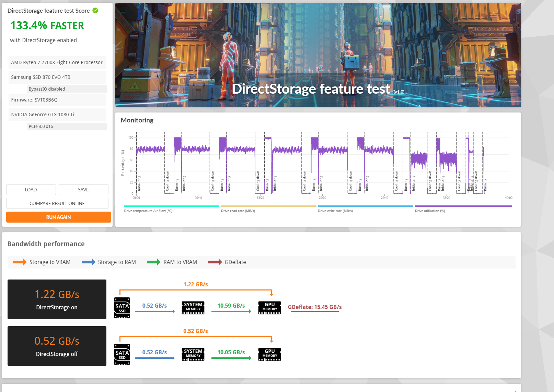
Task: Open COMPARE RESULT ONLINE
Action: click(x=57, y=203)
